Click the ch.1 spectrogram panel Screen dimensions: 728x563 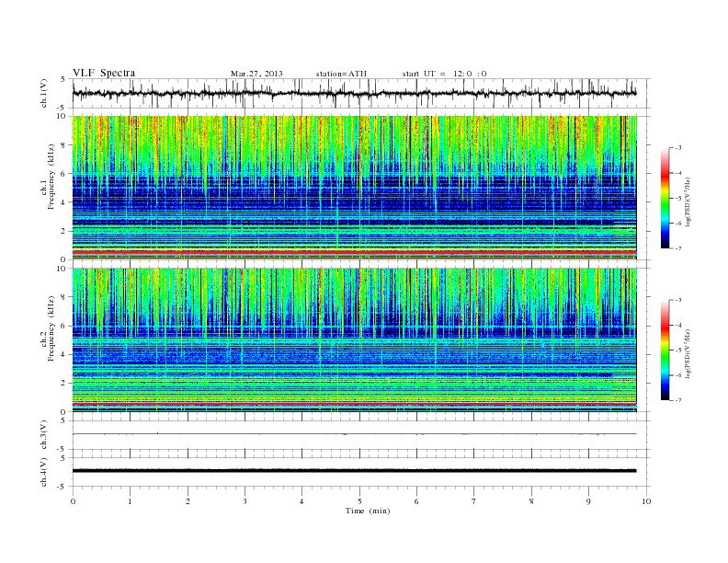(x=354, y=188)
